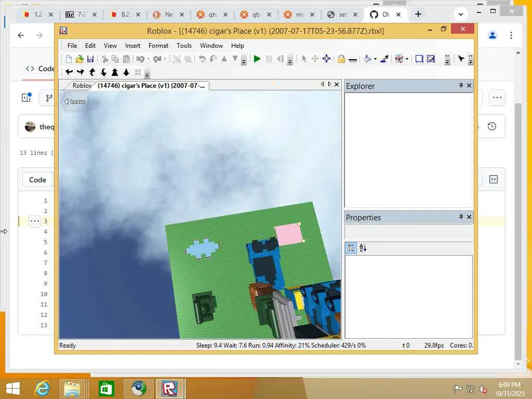
Task: Click the Reset/step back playback button
Action: point(280,59)
